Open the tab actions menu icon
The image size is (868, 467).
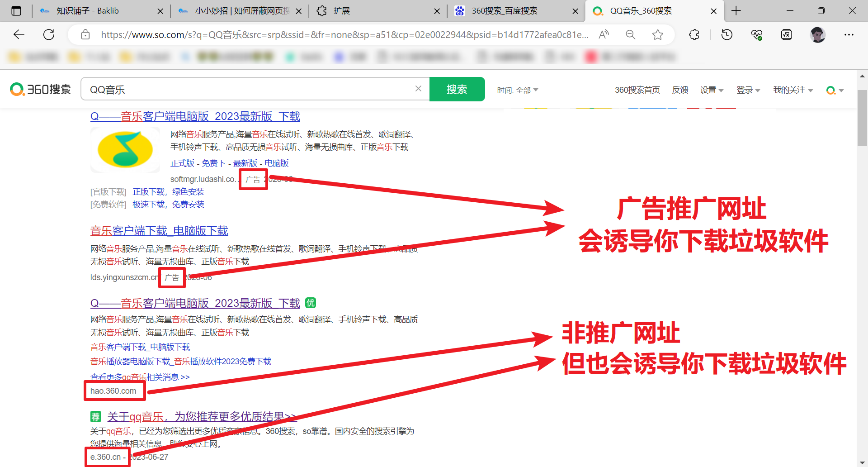16,11
